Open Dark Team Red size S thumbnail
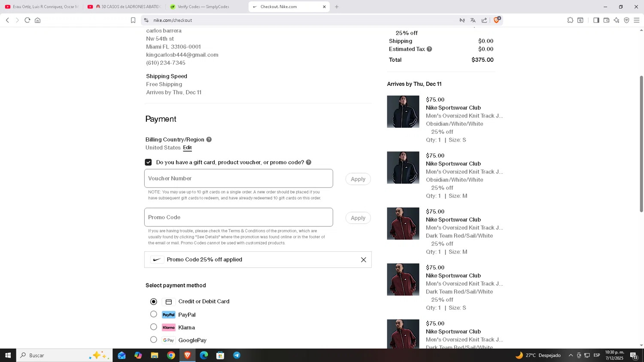 pos(403,280)
